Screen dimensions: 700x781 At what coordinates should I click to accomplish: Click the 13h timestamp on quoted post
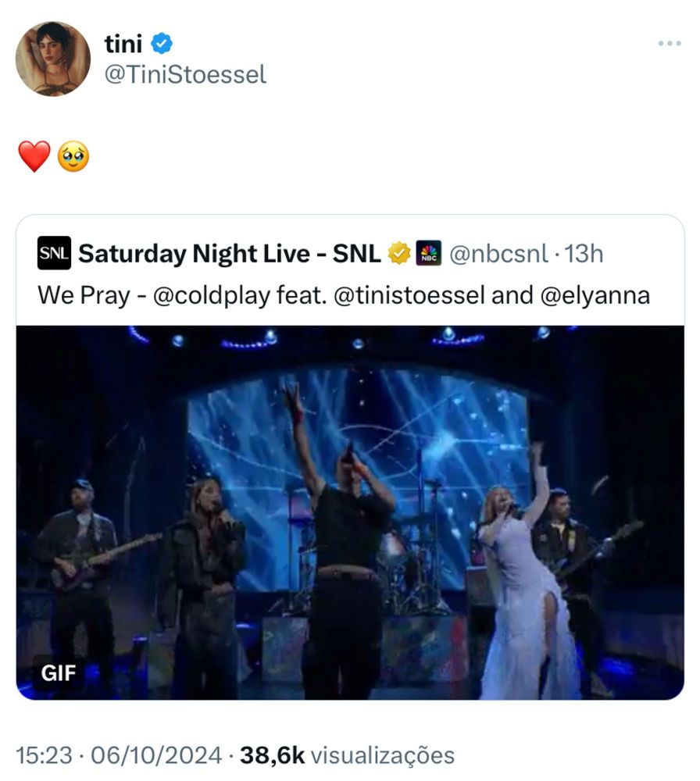[584, 253]
